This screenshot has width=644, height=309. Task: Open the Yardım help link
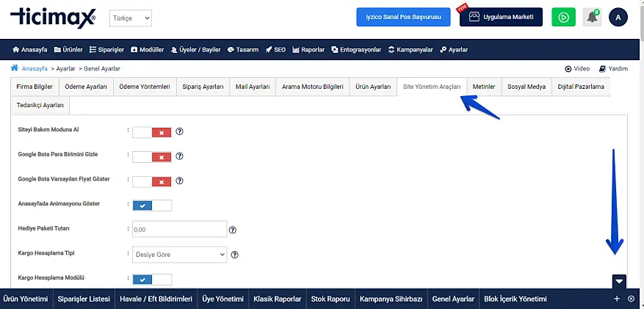click(x=614, y=69)
